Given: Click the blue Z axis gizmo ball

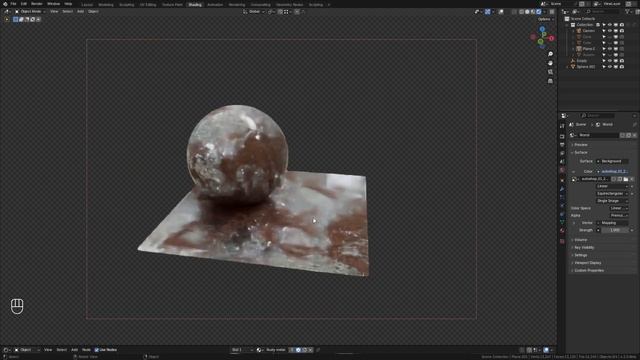Looking at the screenshot, I should (x=542, y=29).
